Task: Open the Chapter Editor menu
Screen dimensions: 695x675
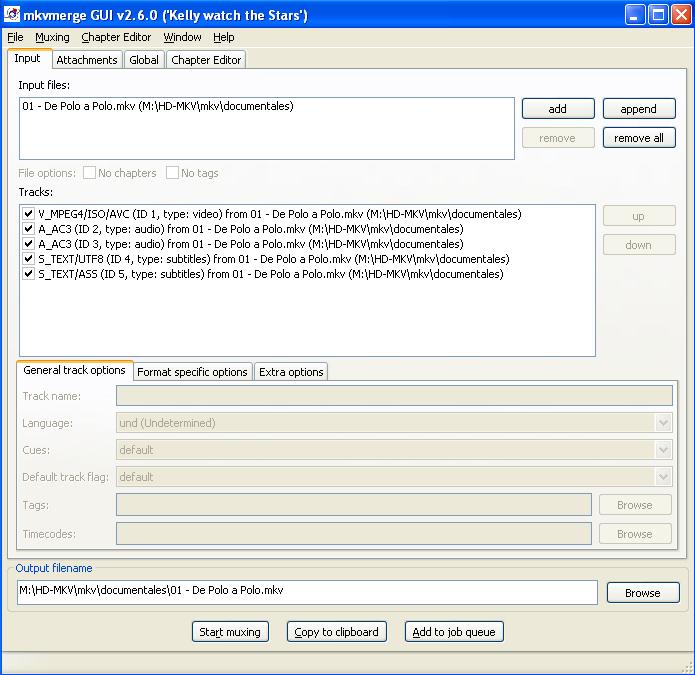Action: click(116, 37)
